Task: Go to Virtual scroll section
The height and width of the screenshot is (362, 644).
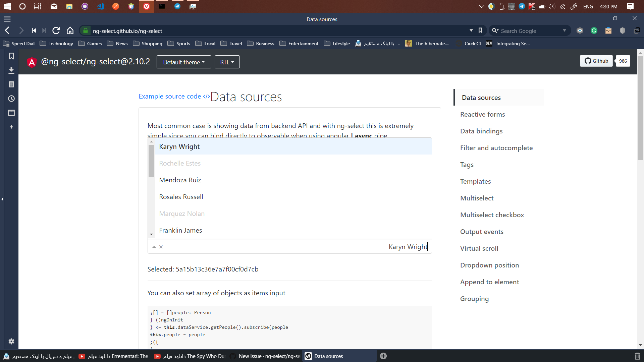Action: coord(479,248)
